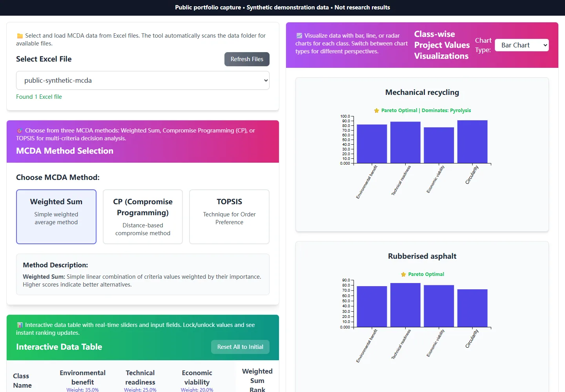565x392 pixels.
Task: Click the 'Weighted Sum Rank' column header
Action: (257, 380)
